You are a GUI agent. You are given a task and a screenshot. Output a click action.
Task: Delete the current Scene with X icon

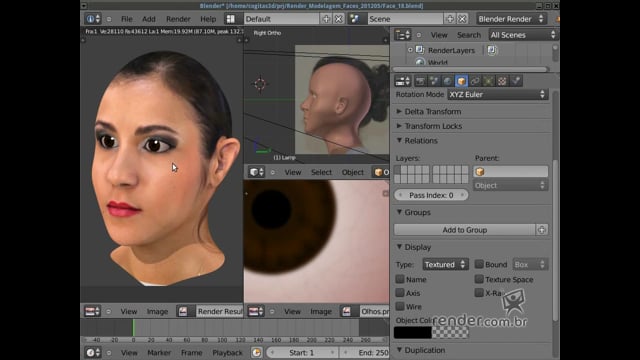click(462, 19)
